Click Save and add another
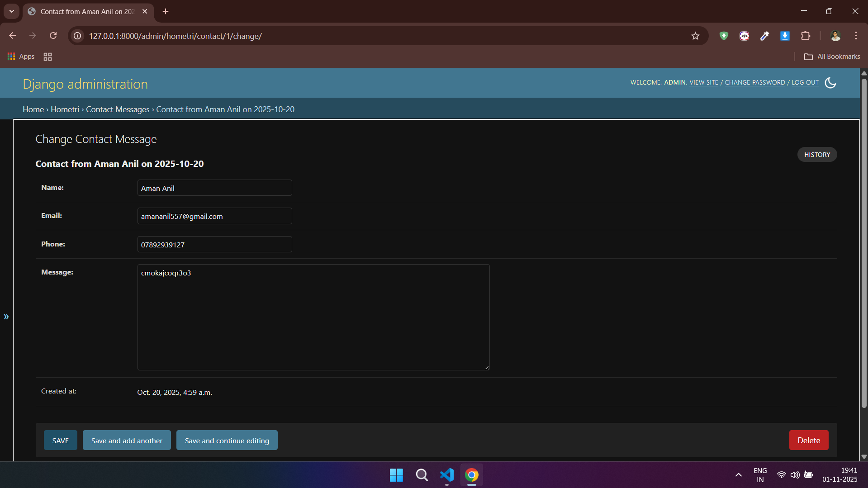 tap(127, 441)
